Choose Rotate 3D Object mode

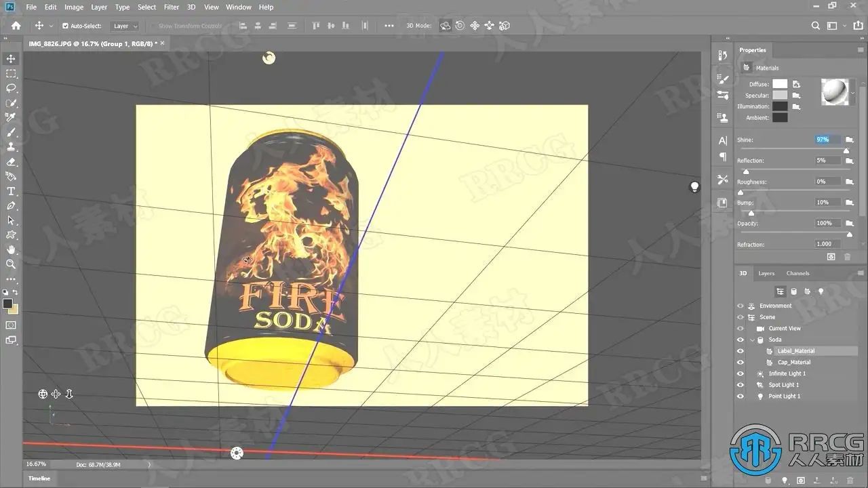pyautogui.click(x=446, y=26)
